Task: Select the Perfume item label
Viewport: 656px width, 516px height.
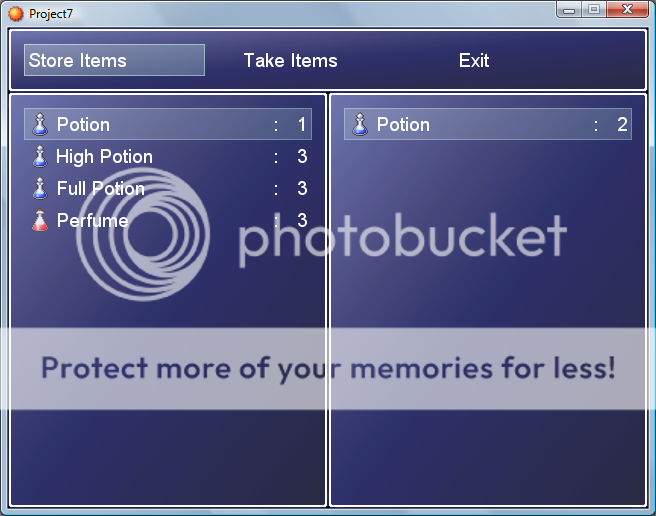Action: [92, 220]
